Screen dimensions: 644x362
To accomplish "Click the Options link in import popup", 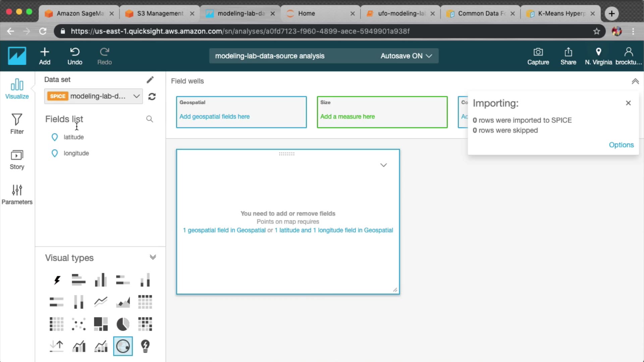I will click(x=621, y=145).
